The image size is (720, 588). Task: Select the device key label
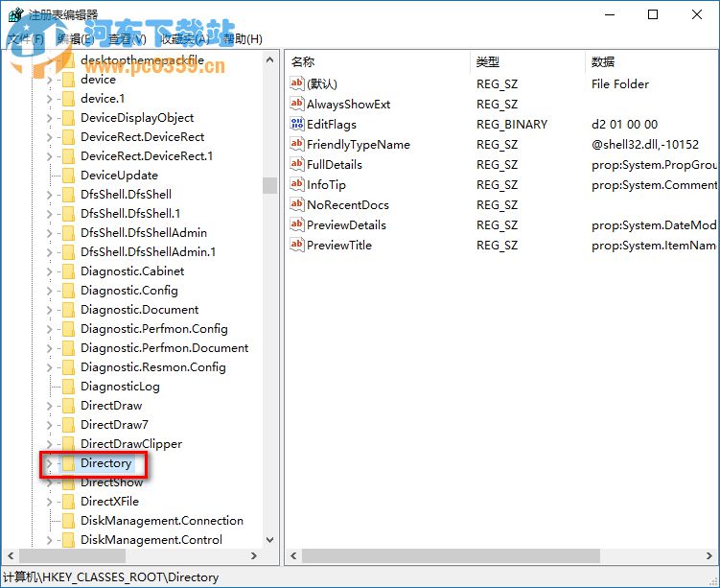click(x=98, y=80)
